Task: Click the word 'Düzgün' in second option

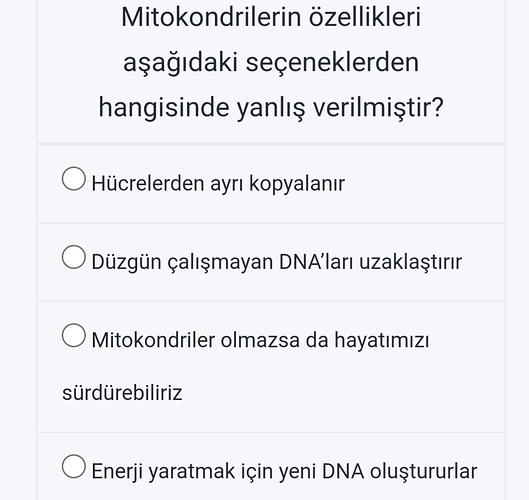Action: 127,263
